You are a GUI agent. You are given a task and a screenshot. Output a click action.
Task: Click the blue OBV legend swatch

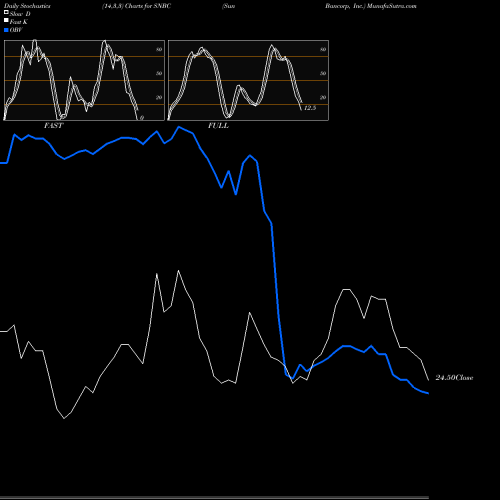[x=6, y=30]
